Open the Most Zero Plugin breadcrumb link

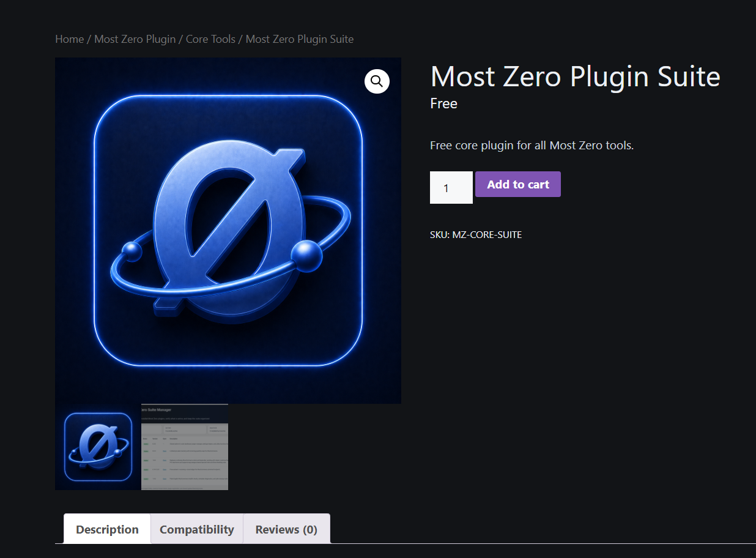coord(135,39)
